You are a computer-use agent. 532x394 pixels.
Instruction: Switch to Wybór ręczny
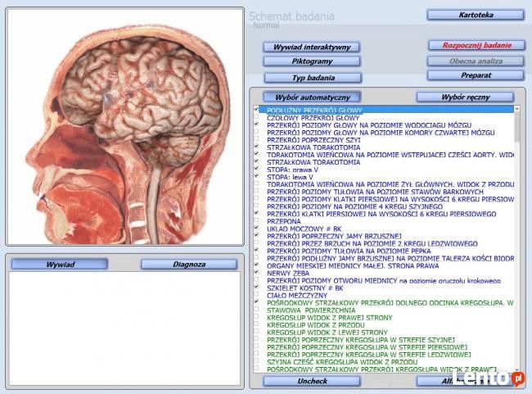click(x=465, y=97)
